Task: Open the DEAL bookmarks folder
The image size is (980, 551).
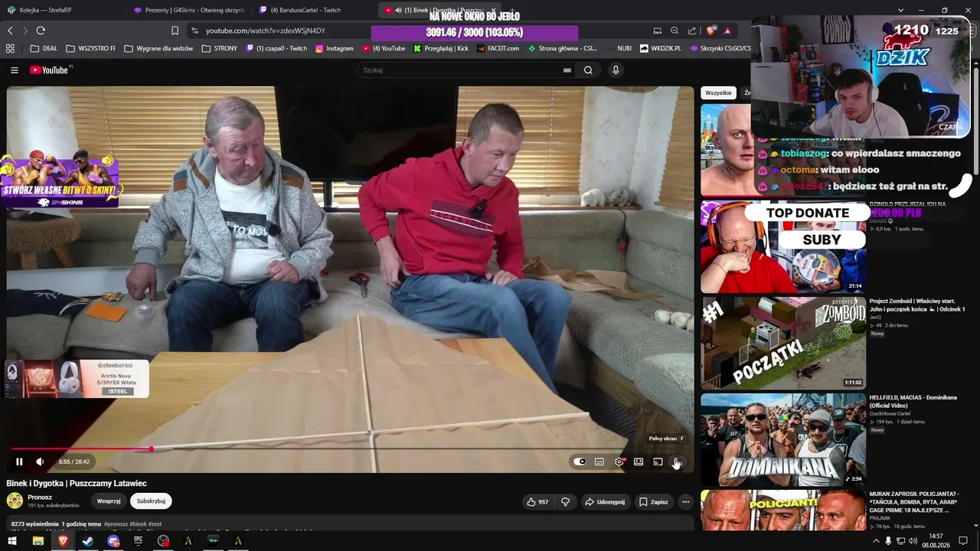Action: coord(44,48)
